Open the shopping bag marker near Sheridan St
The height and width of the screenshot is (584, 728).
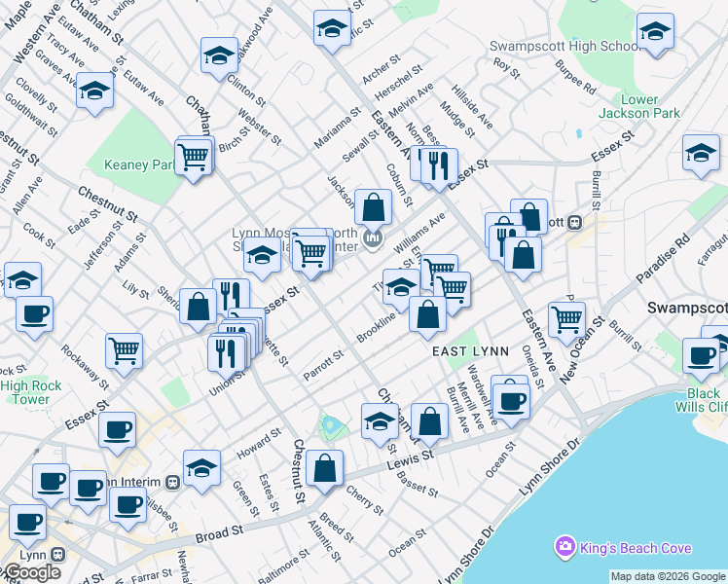tap(199, 310)
